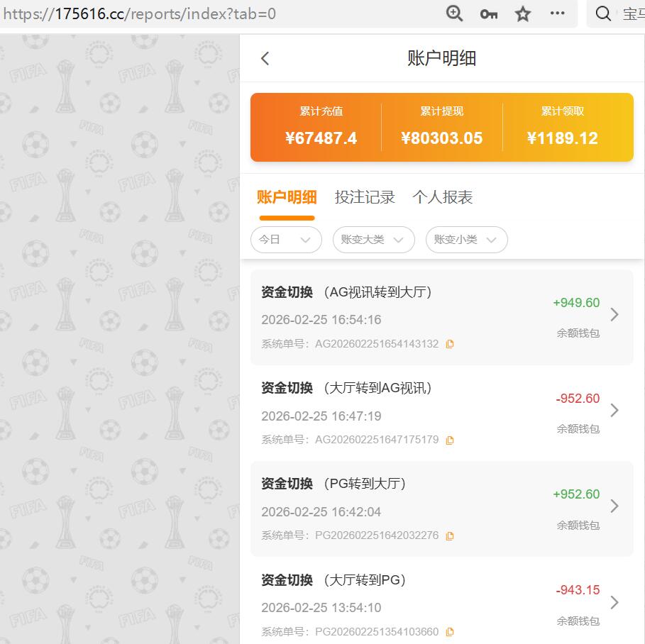Image resolution: width=645 pixels, height=644 pixels.
Task: Open details of the +952.60 PG转到大厅 entry
Action: click(x=614, y=506)
